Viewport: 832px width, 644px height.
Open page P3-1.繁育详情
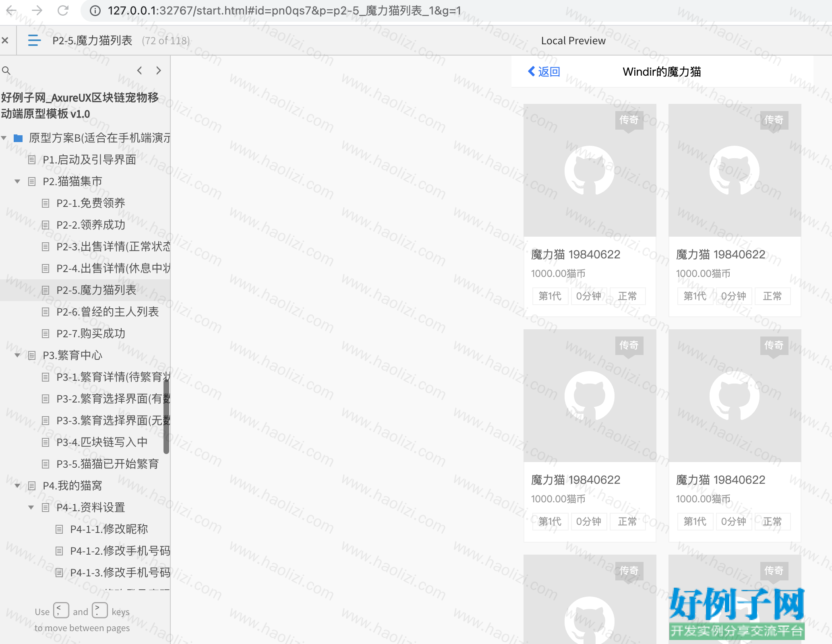[113, 377]
